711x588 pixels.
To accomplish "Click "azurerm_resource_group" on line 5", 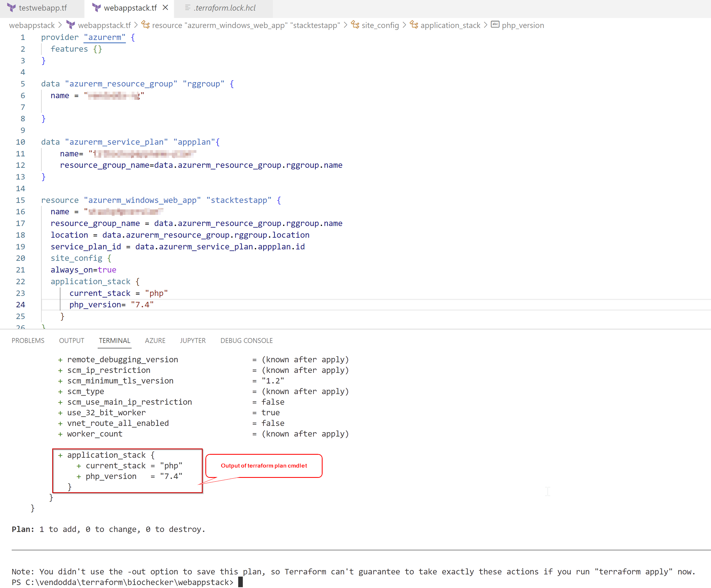I will pyautogui.click(x=121, y=84).
